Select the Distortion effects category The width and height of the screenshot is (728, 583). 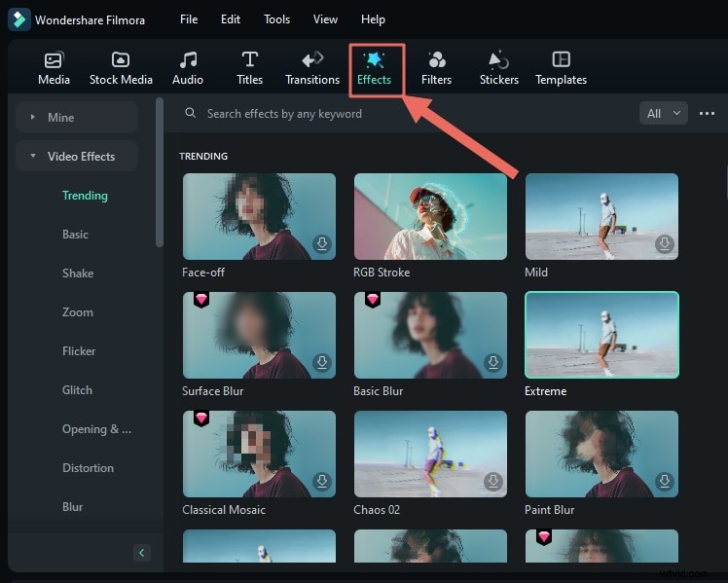pyautogui.click(x=88, y=468)
